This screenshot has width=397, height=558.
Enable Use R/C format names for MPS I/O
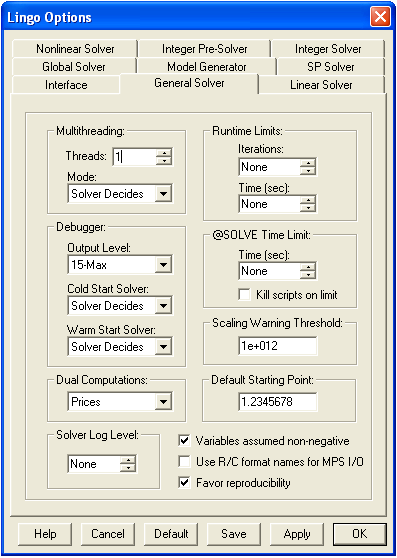coord(184,462)
